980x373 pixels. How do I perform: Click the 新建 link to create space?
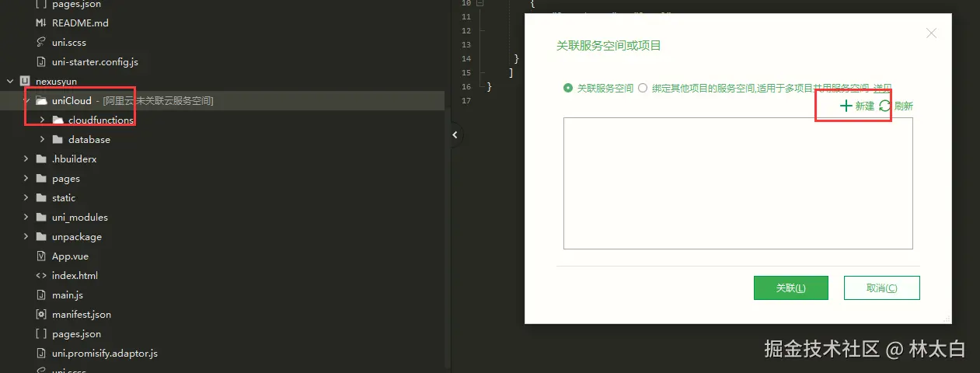(x=865, y=106)
